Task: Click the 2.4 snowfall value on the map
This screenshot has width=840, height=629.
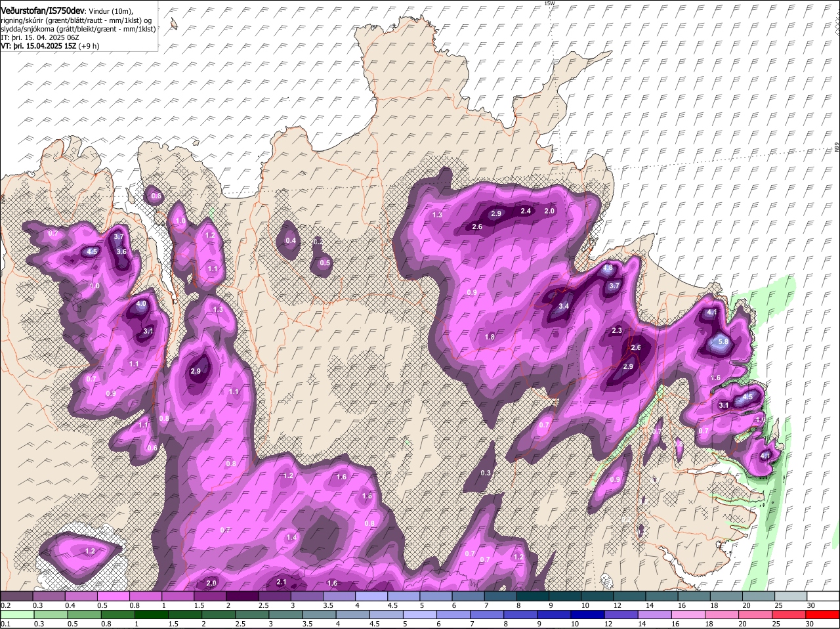Action: point(526,211)
